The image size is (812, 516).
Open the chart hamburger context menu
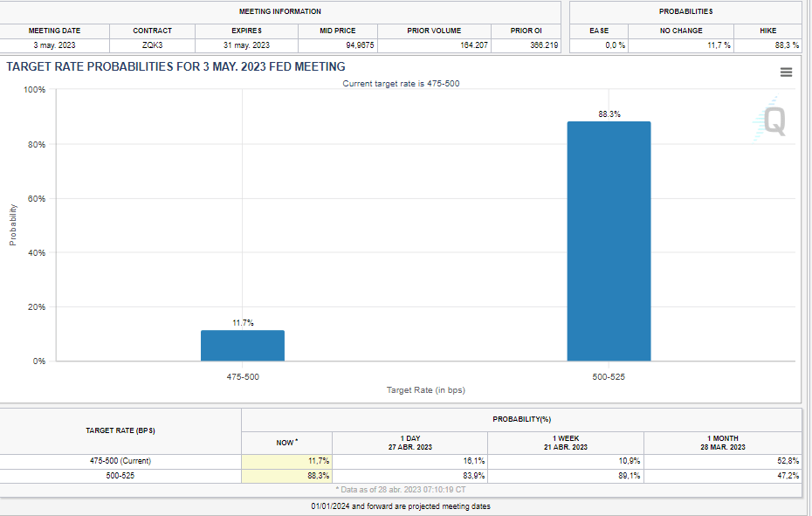pyautogui.click(x=786, y=72)
